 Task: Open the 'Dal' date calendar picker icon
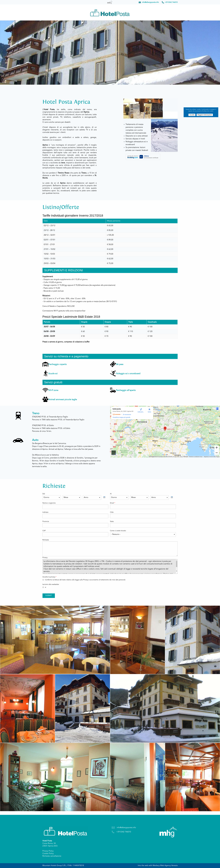[104, 497]
